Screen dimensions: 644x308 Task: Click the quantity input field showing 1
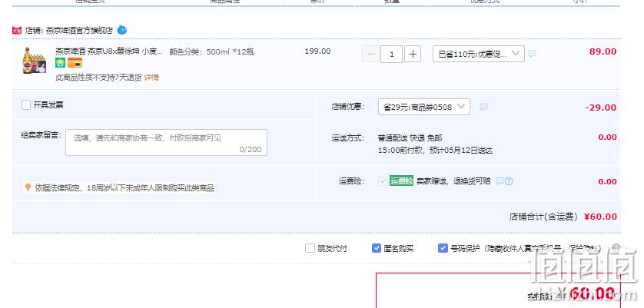391,55
